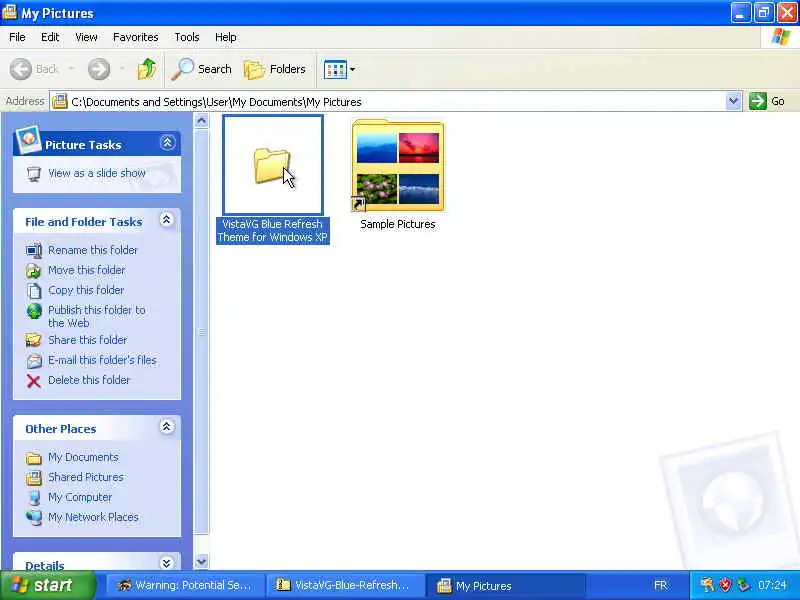Image resolution: width=800 pixels, height=600 pixels.
Task: Open Back history dropdown arrow
Action: (71, 69)
